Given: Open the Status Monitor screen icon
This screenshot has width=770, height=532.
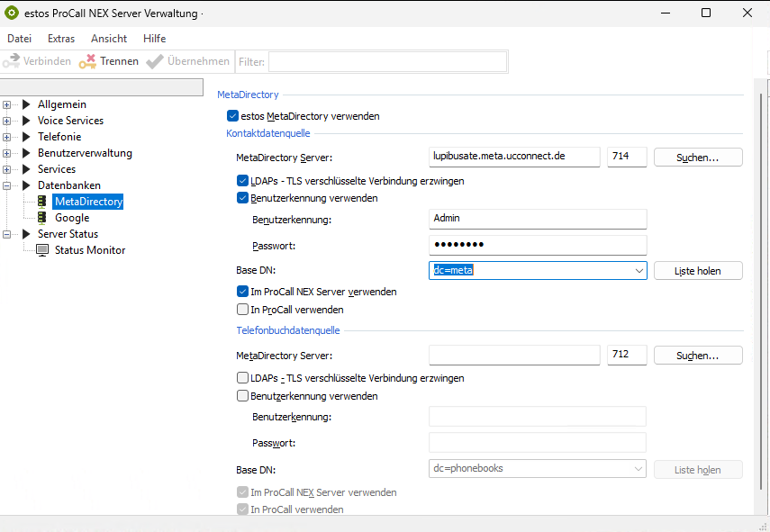Looking at the screenshot, I should tap(41, 250).
